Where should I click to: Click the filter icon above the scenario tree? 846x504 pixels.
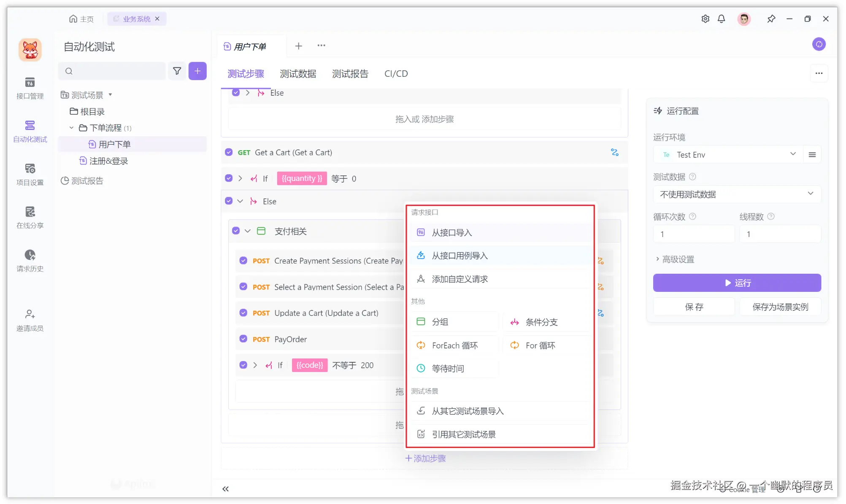[x=177, y=71]
